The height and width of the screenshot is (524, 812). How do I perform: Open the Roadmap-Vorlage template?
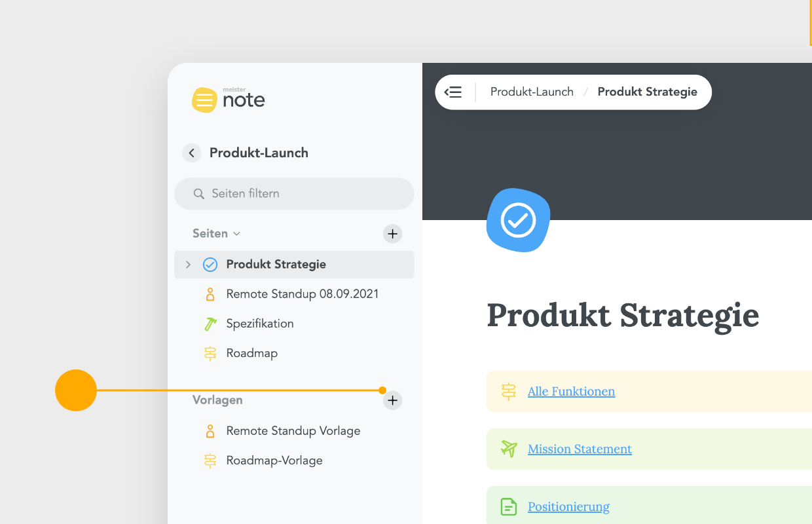274,460
